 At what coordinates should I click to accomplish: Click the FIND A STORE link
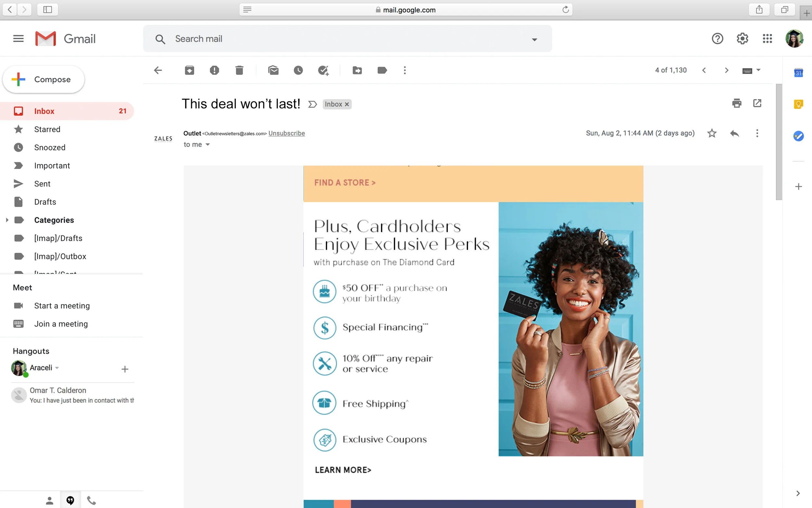click(345, 183)
